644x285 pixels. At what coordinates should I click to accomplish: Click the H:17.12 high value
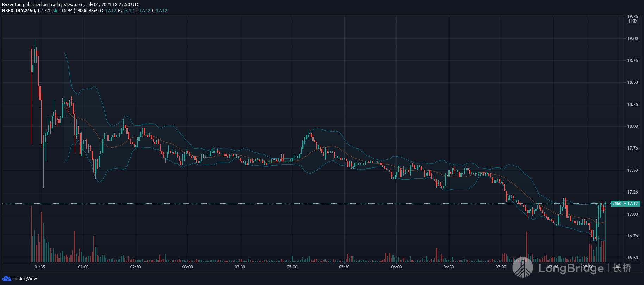[126, 11]
